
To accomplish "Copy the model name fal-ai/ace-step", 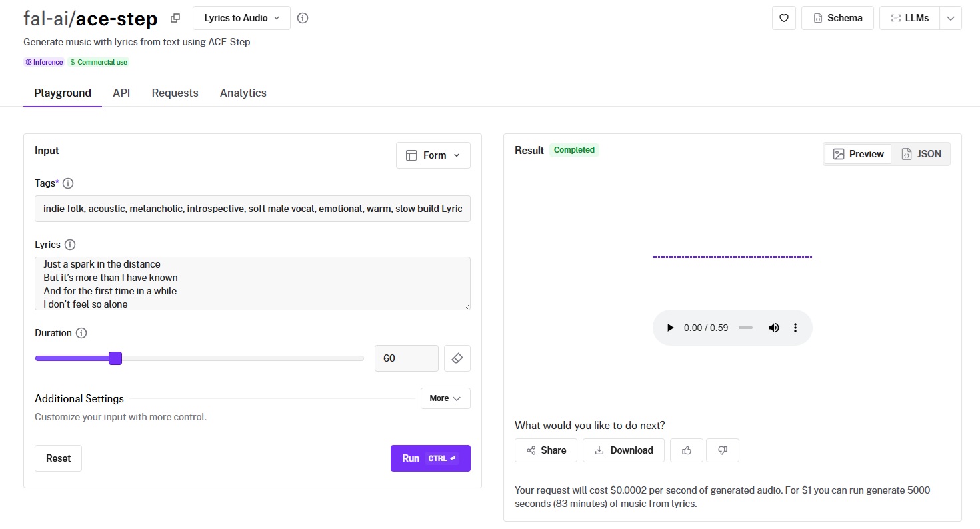I will [x=175, y=19].
